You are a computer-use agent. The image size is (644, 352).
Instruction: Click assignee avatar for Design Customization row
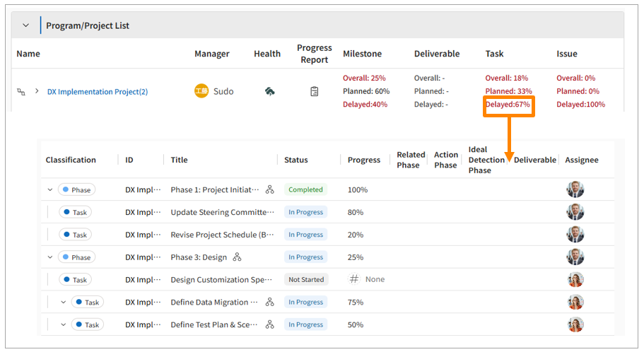point(575,279)
